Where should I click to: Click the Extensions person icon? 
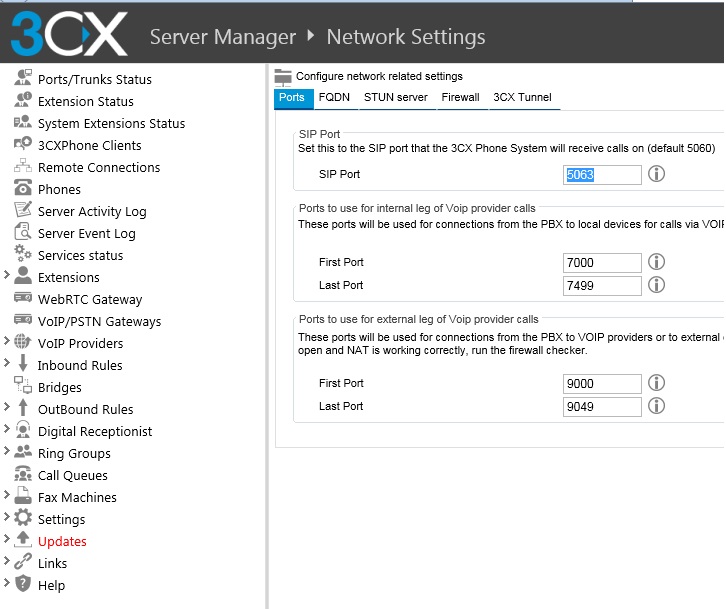[x=23, y=275]
